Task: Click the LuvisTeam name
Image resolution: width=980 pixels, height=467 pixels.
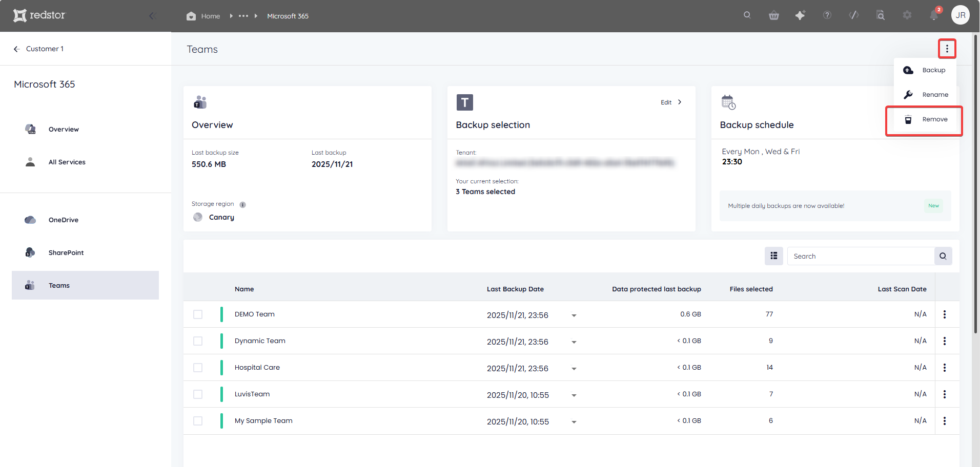Action: coord(252,394)
